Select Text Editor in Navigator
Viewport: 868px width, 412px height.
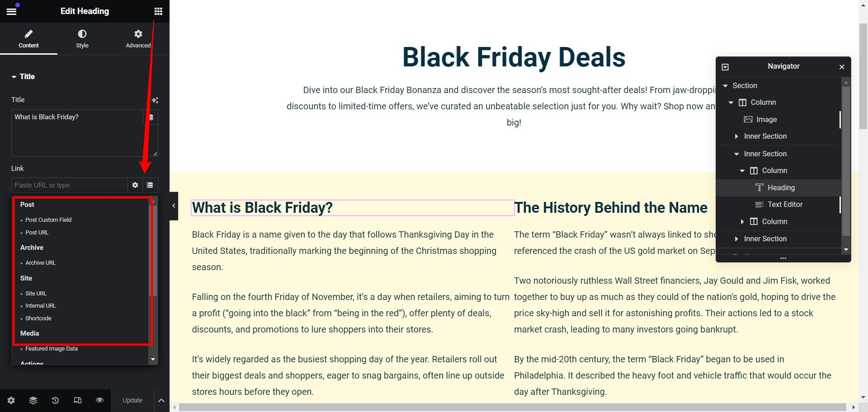tap(785, 205)
